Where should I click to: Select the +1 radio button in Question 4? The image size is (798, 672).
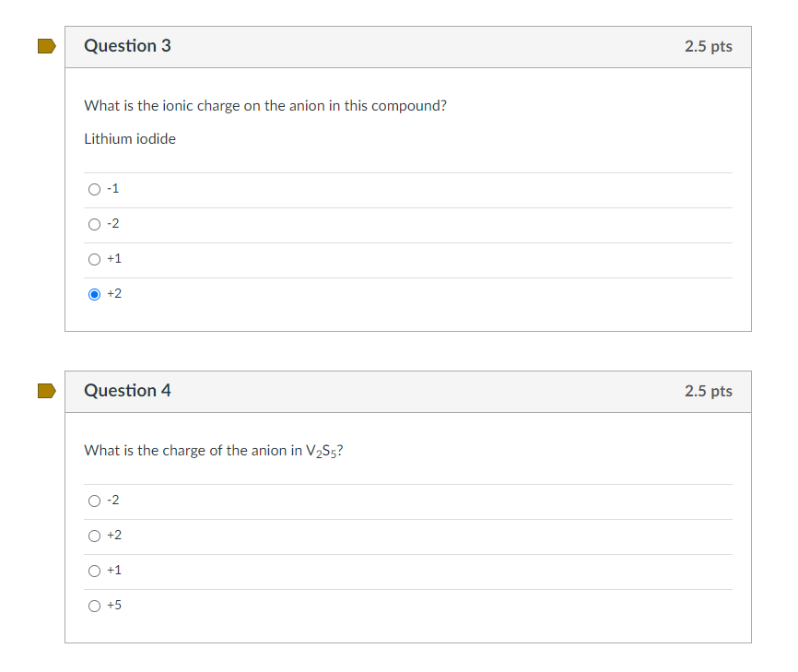95,571
